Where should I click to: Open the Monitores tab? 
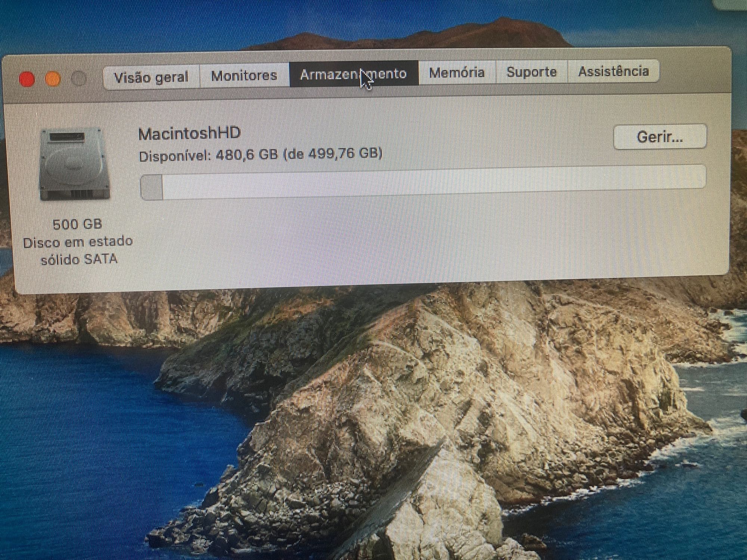pos(244,76)
